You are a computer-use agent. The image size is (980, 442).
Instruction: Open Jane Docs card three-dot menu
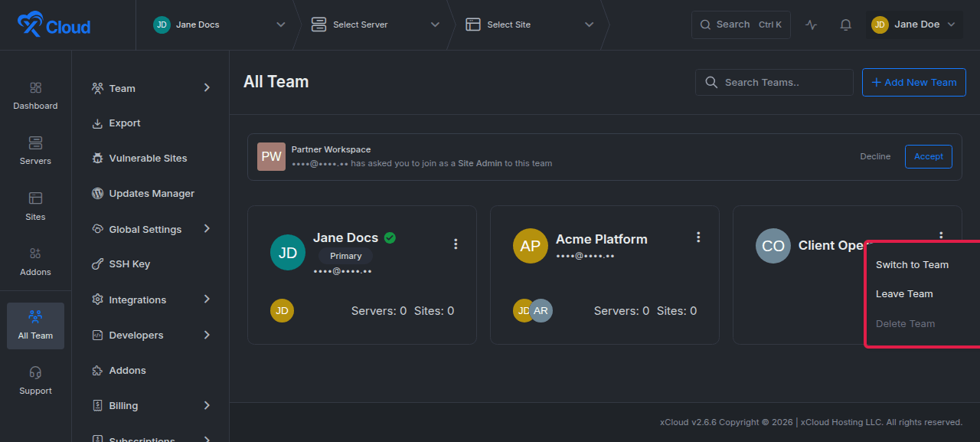click(x=456, y=244)
